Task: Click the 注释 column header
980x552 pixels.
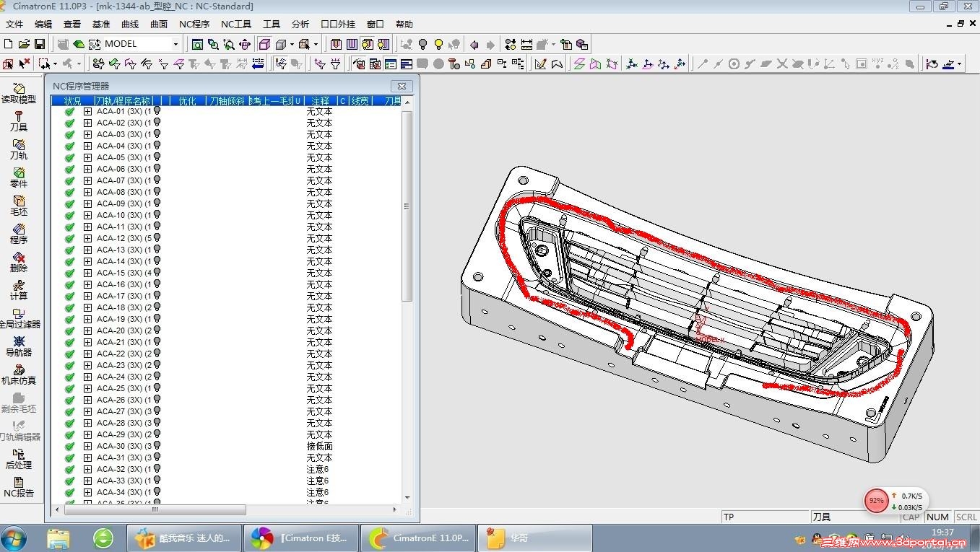Action: pos(320,101)
